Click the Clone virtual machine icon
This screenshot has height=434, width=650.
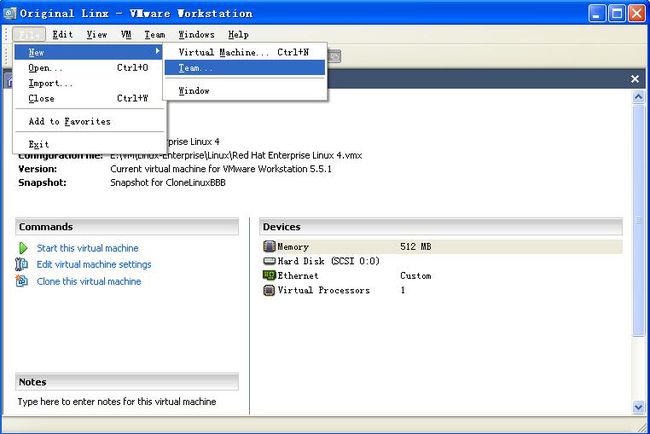pyautogui.click(x=22, y=281)
